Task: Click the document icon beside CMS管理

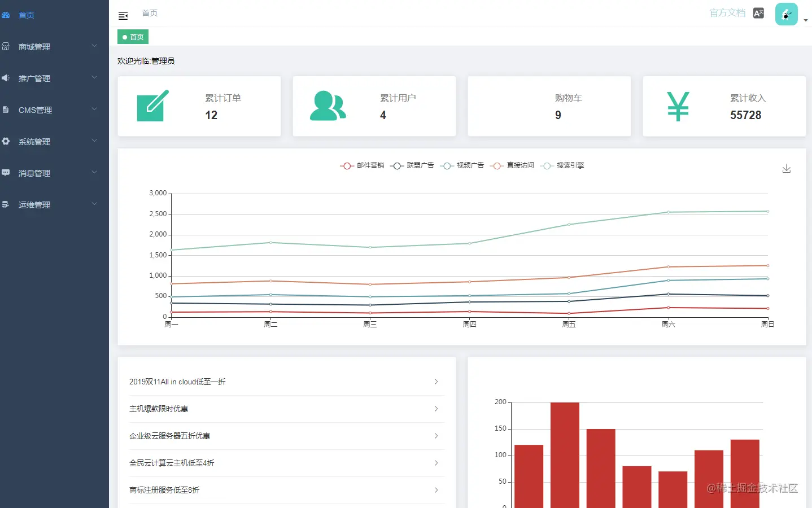Action: pyautogui.click(x=6, y=110)
